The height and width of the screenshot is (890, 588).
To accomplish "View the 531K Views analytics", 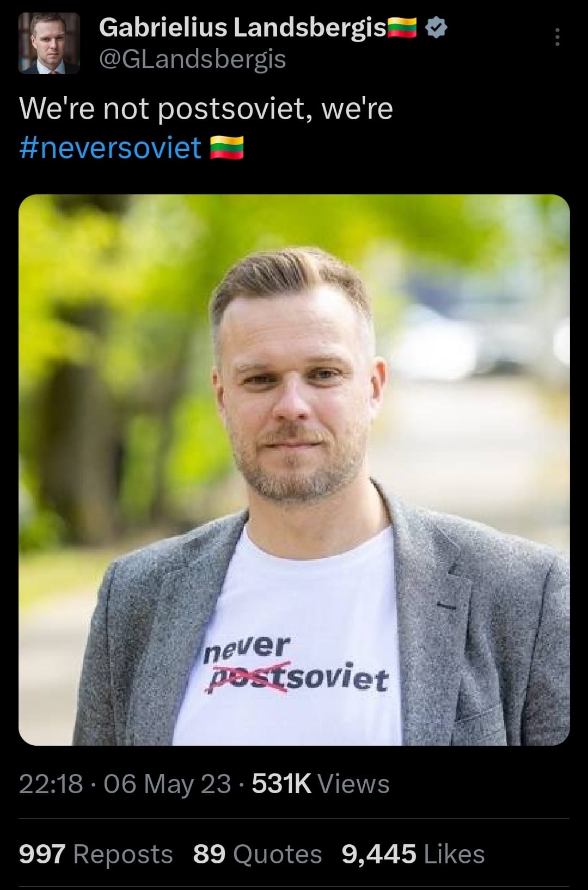I will click(x=321, y=784).
